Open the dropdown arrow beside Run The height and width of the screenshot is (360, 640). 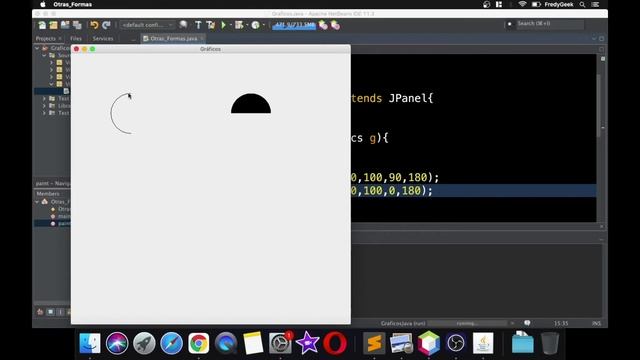click(x=231, y=25)
